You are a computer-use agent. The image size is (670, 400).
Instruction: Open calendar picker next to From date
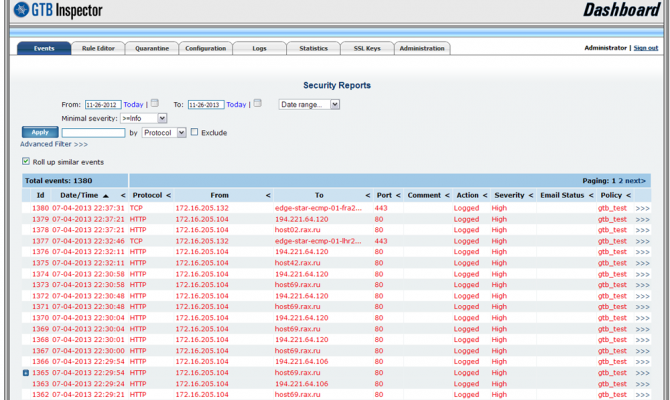pyautogui.click(x=155, y=103)
